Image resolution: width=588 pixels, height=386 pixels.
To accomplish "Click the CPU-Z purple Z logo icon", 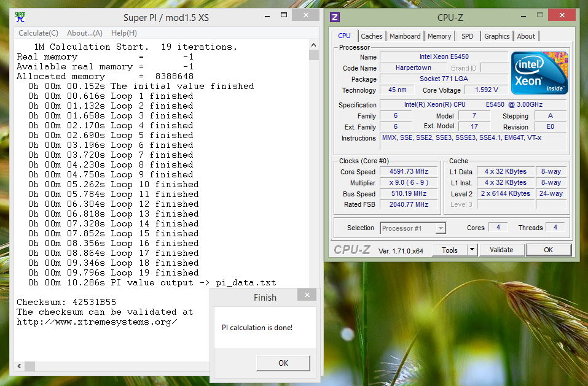I will [x=335, y=17].
